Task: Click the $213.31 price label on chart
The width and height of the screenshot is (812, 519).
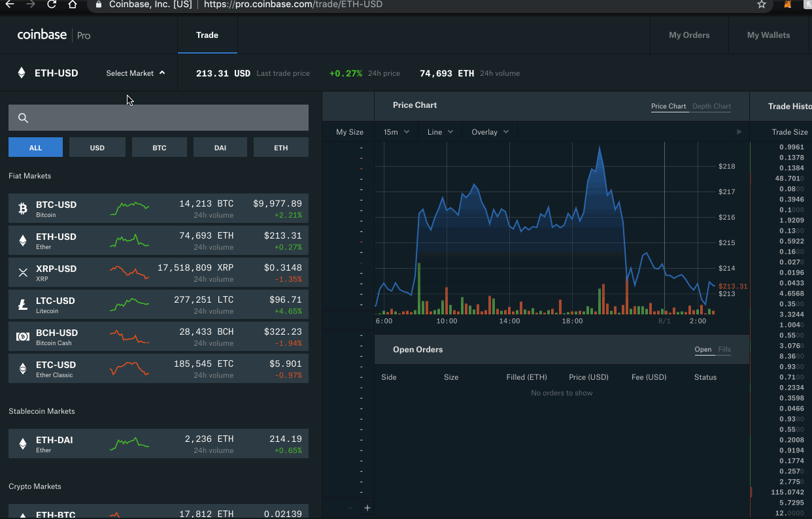Action: coord(733,286)
